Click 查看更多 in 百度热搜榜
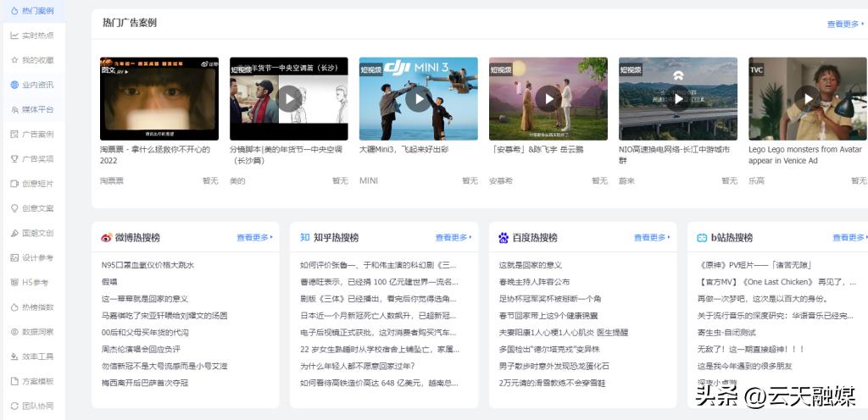The width and height of the screenshot is (868, 420). (x=652, y=238)
